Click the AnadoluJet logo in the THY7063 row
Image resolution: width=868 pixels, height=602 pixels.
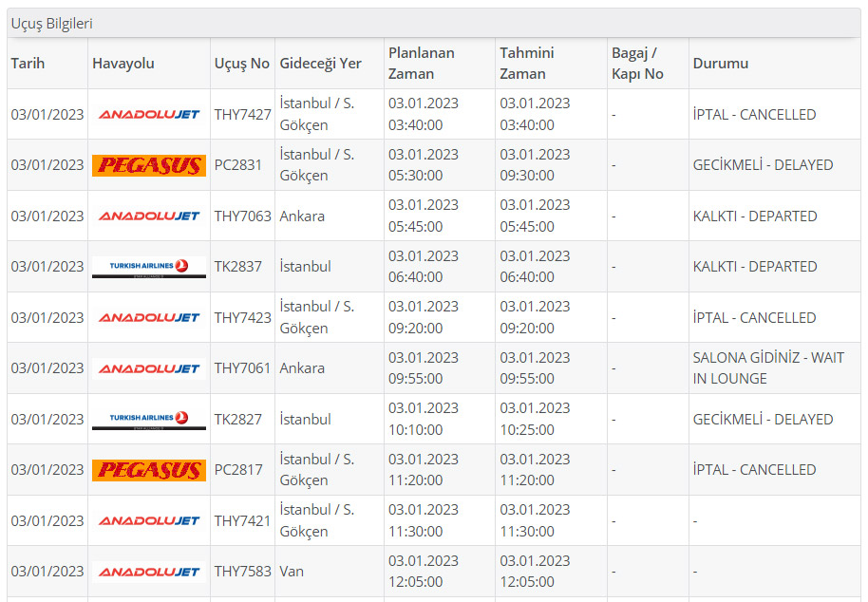point(149,216)
